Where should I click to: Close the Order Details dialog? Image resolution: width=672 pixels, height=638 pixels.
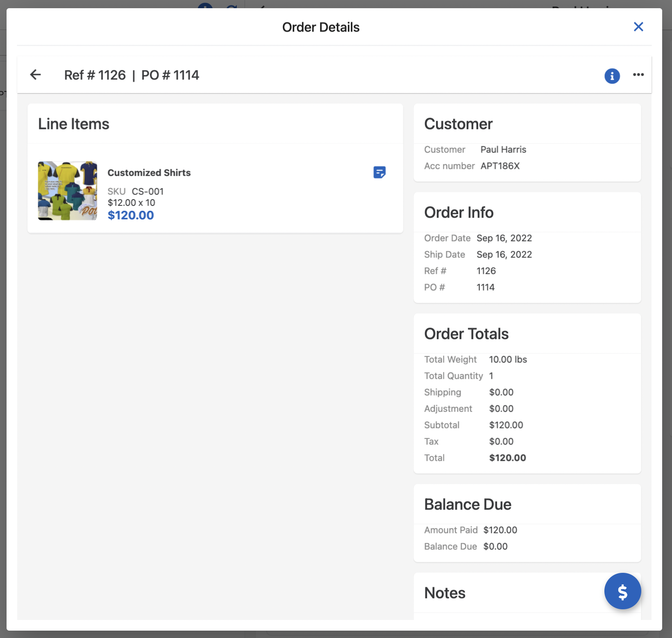pyautogui.click(x=638, y=27)
